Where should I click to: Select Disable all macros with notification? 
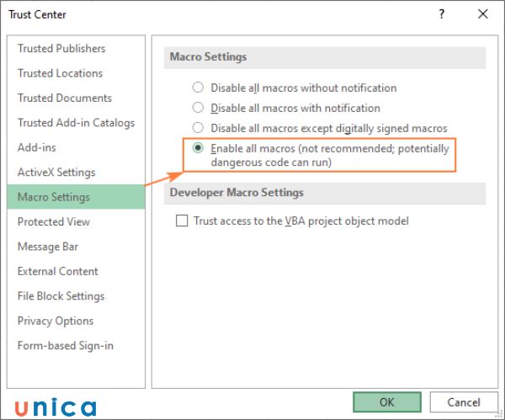pyautogui.click(x=199, y=108)
